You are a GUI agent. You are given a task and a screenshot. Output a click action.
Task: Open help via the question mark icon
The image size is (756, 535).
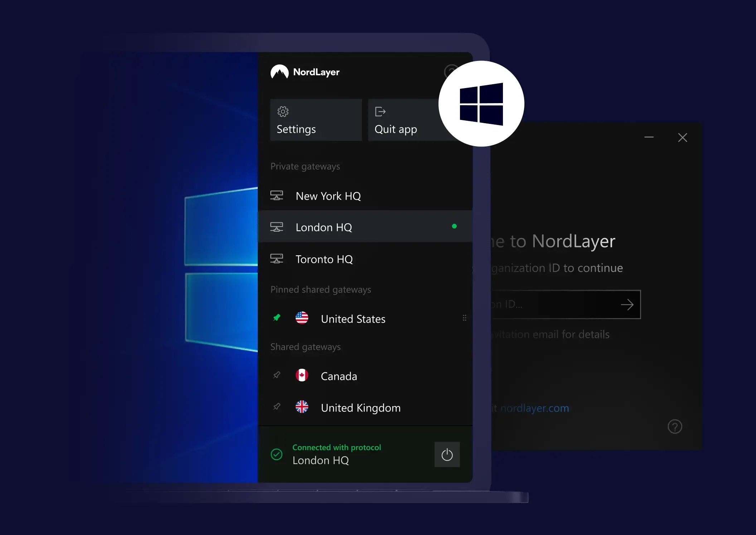coord(675,426)
